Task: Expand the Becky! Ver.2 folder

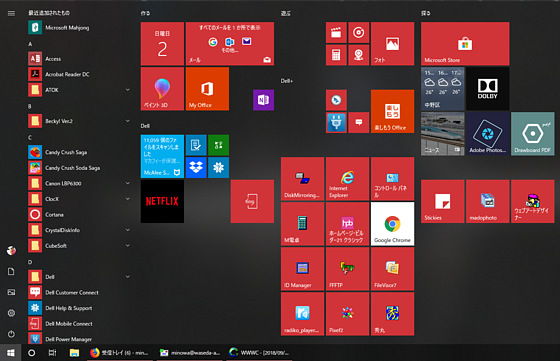Action: (79, 121)
